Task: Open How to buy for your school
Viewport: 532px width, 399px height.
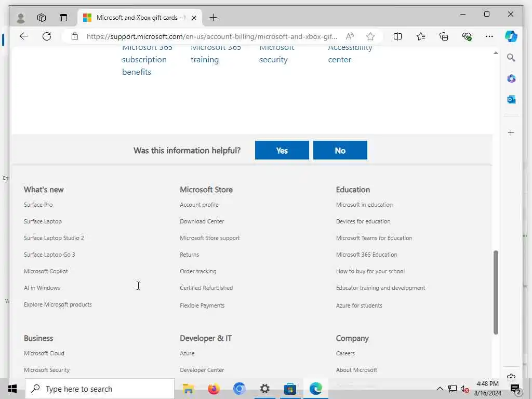Action: 370,271
